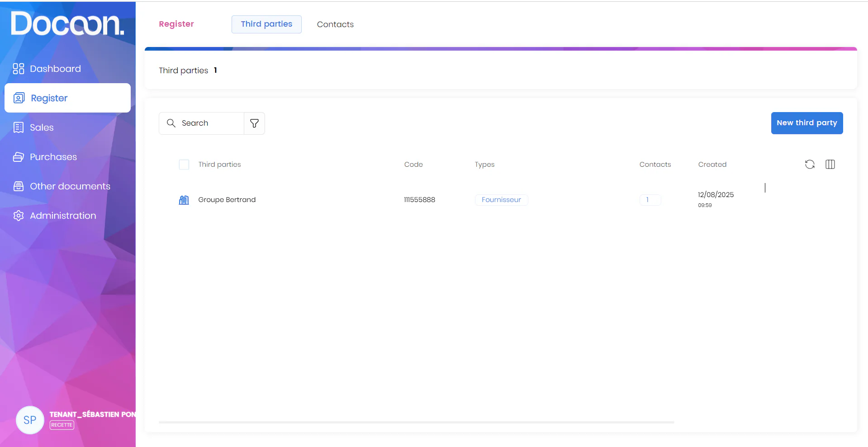This screenshot has height=447, width=868.
Task: Click the SP user avatar
Action: 30,420
